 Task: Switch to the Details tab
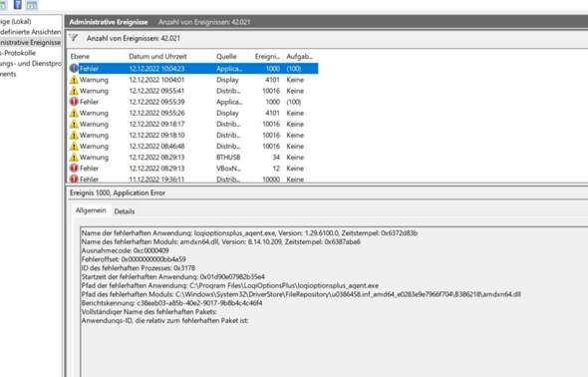(125, 211)
